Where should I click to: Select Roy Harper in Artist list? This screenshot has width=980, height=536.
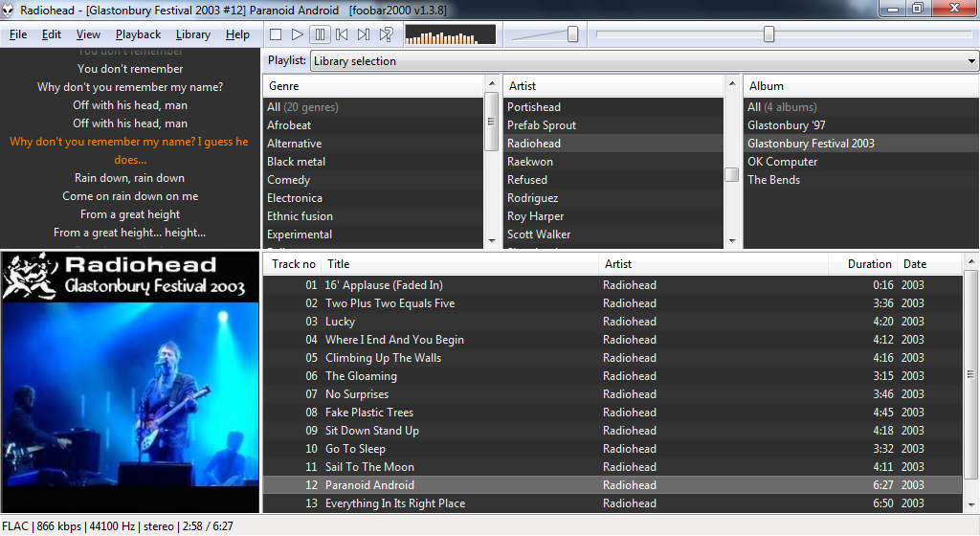[x=613, y=216]
